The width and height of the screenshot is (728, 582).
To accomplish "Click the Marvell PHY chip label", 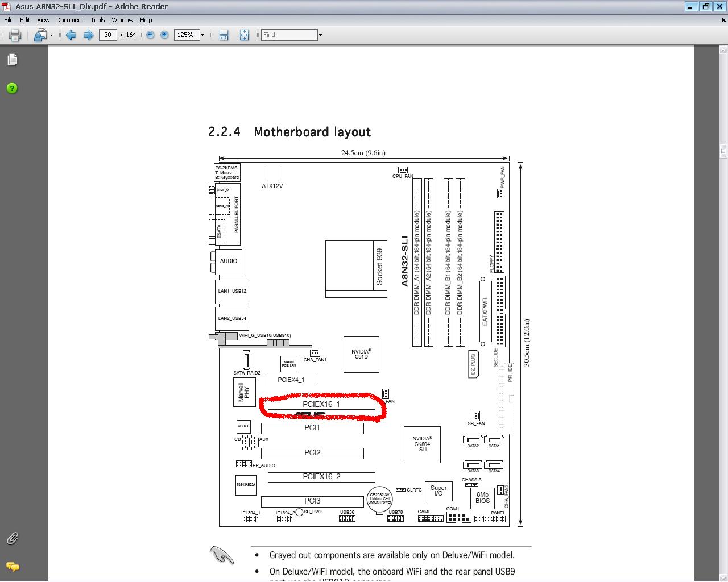I will point(243,392).
